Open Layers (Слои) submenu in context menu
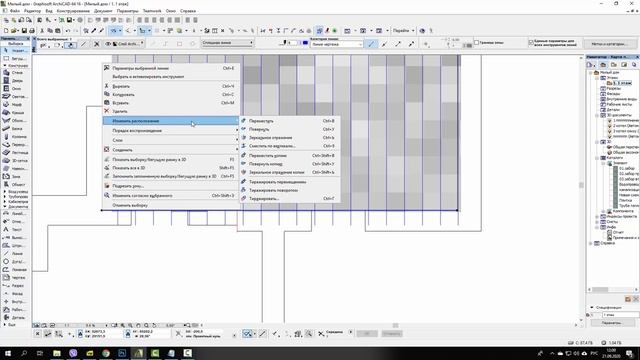Screen dimensions: 640x360 (x=171, y=140)
